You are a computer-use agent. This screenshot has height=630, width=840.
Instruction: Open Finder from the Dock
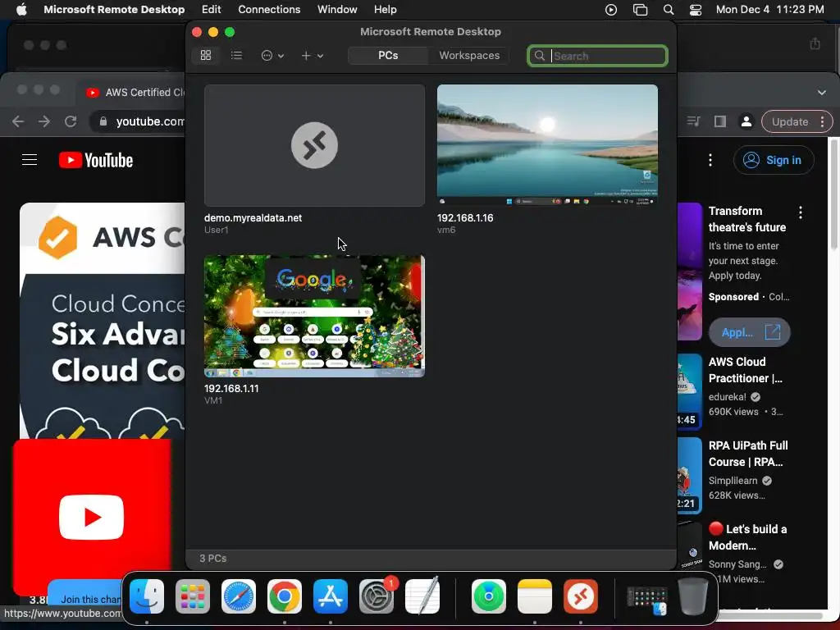(147, 596)
